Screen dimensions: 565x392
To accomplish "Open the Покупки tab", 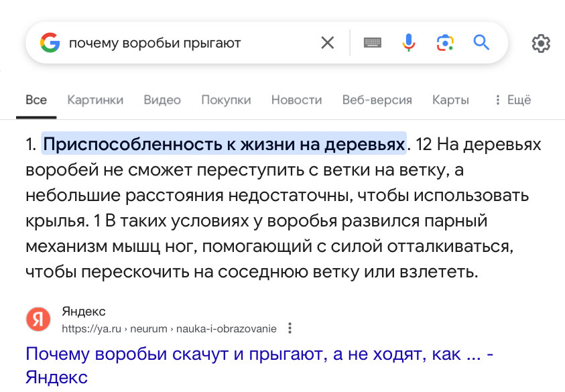I will coord(226,100).
